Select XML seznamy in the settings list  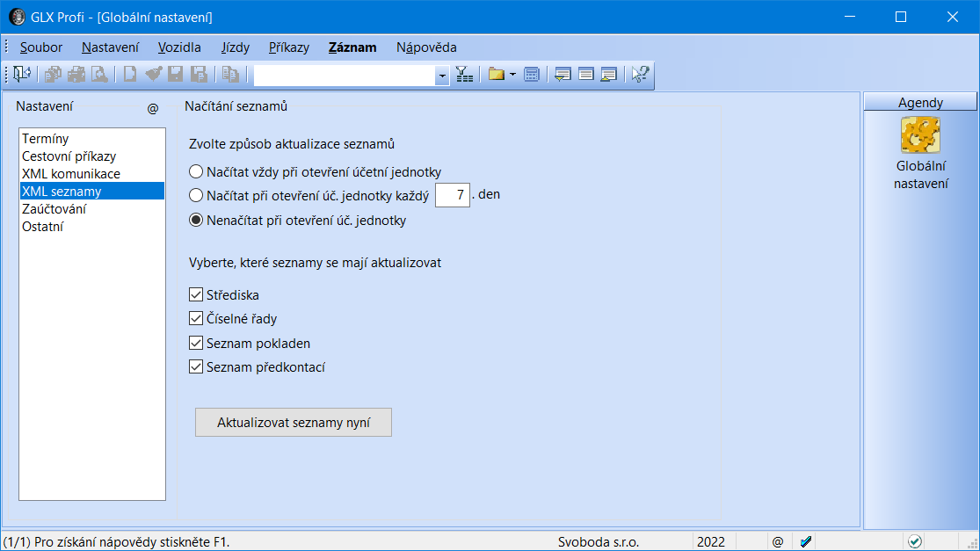tap(92, 192)
